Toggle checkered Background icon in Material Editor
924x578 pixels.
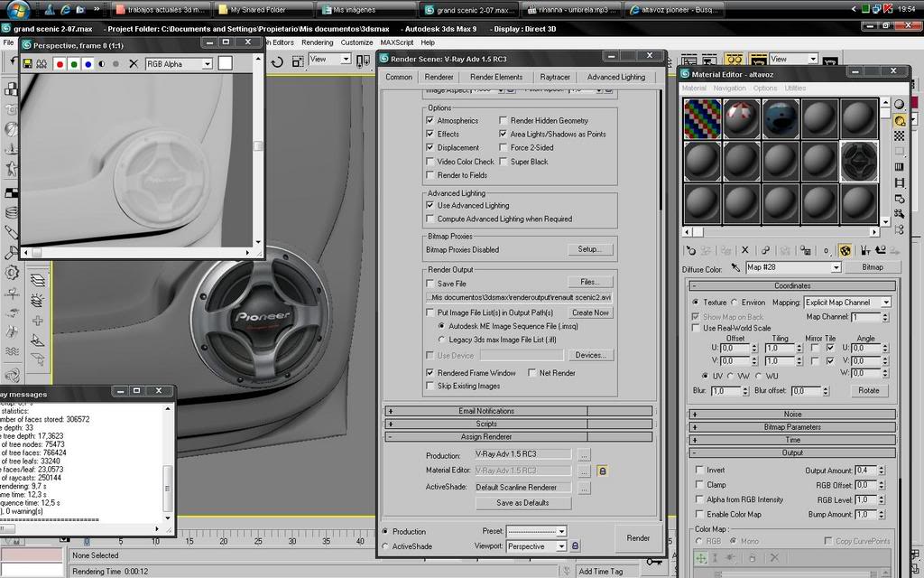tap(900, 136)
